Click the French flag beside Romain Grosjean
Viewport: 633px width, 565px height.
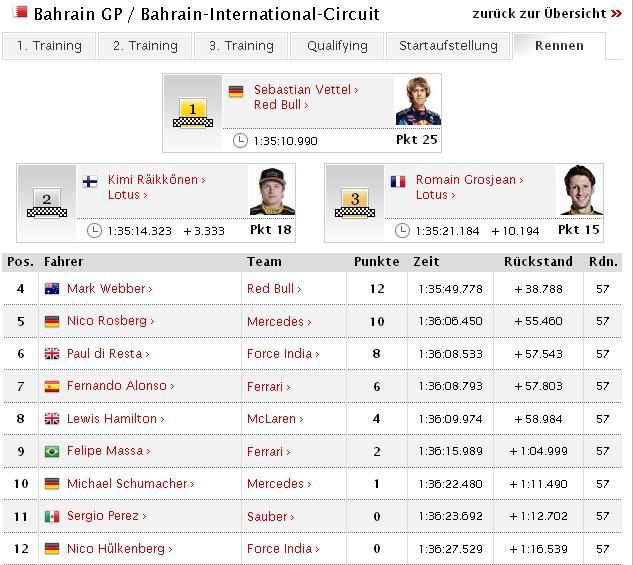tap(398, 182)
